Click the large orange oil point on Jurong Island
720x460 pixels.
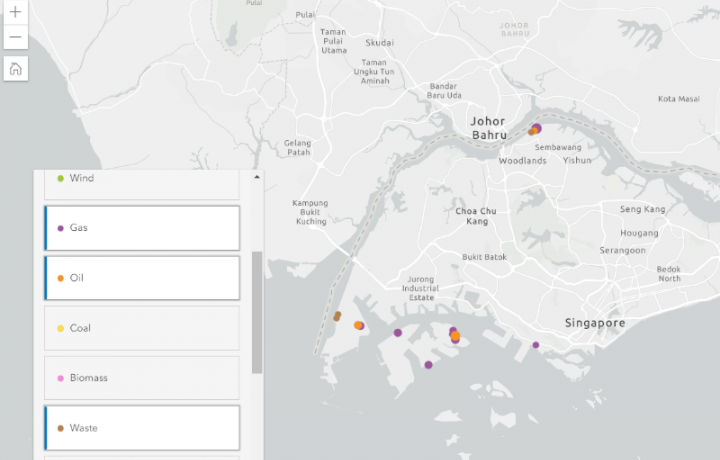455,336
